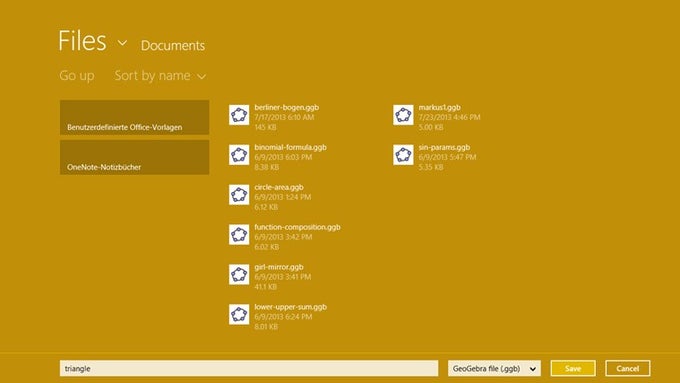
Task: Click the GeoGebra icon for binomial-formula.ggb
Action: (x=239, y=155)
